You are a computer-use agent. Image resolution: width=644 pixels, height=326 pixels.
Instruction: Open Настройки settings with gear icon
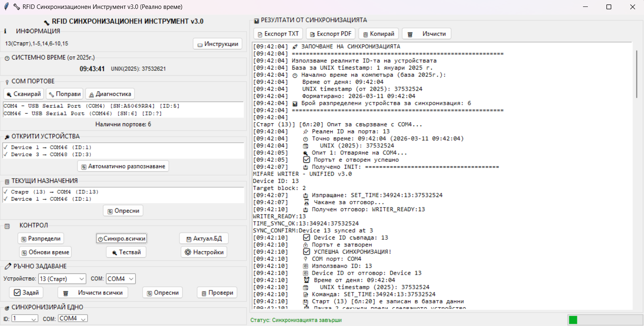click(x=204, y=252)
